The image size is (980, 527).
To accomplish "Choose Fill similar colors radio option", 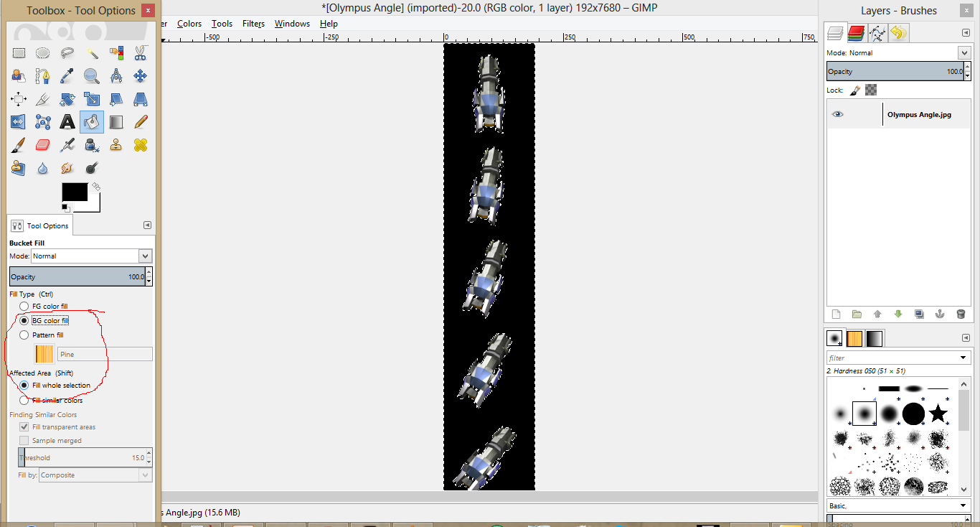I will click(24, 400).
